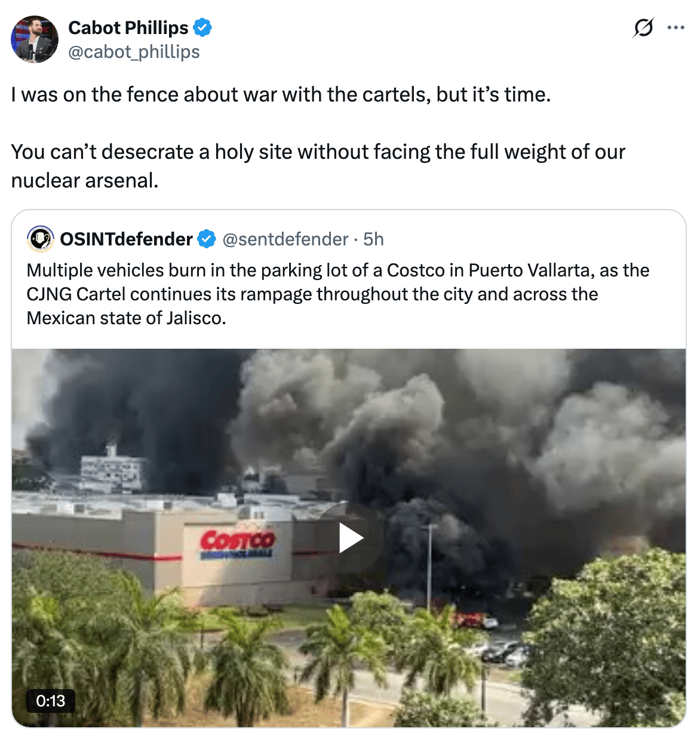Open OSINTdefender display name link
The height and width of the screenshot is (738, 700).
tap(126, 239)
